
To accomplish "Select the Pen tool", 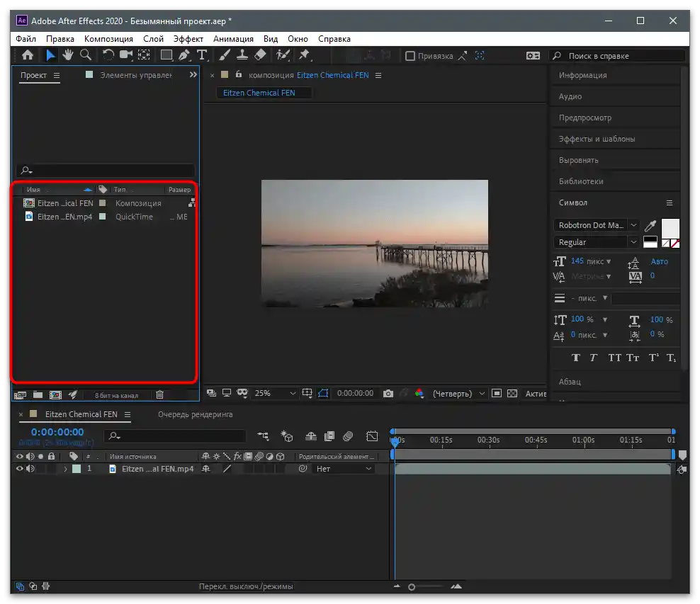I will (184, 55).
